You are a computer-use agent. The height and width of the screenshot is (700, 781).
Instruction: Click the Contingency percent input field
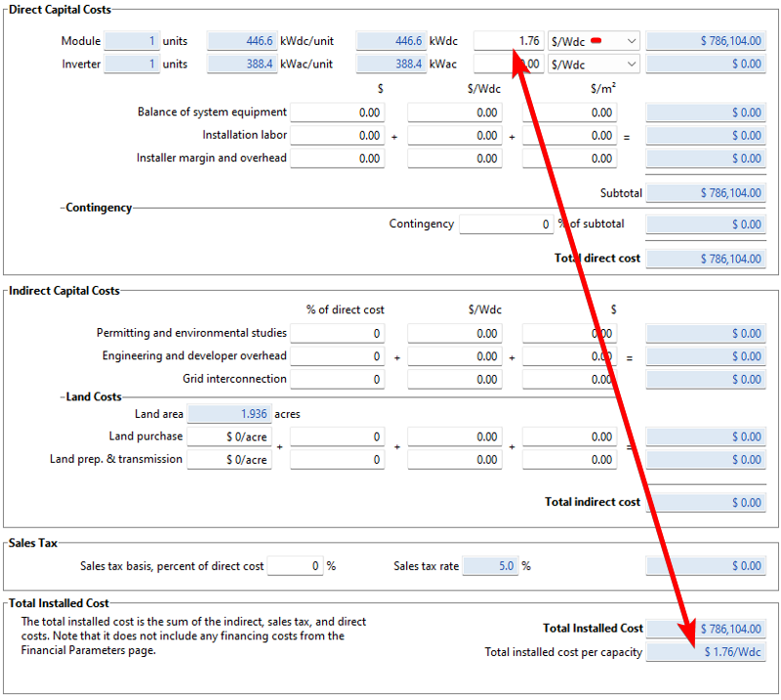point(507,225)
